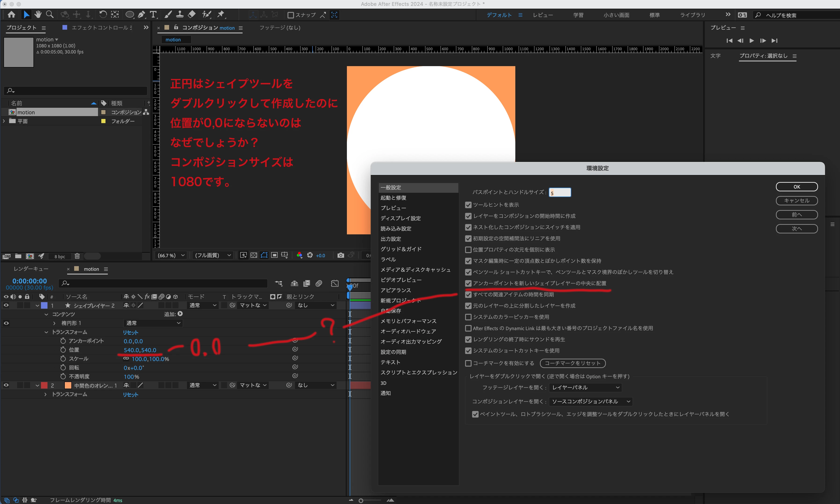
Task: Select the Hand tool
Action: point(38,15)
